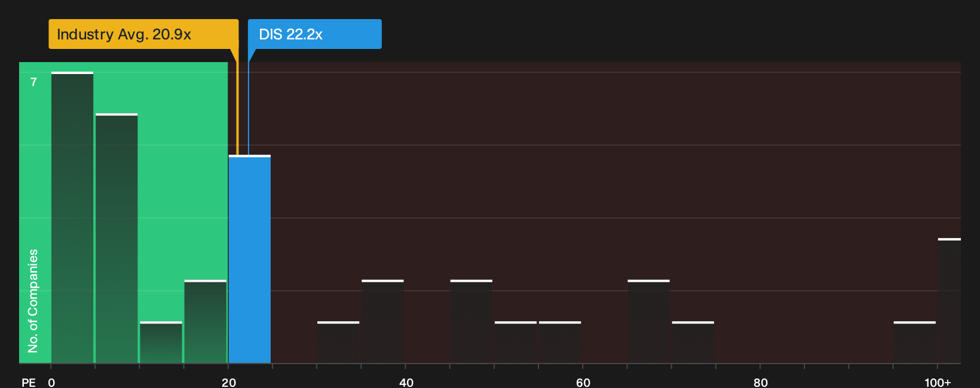980x388 pixels.
Task: Select the bar at PE 100+
Action: (x=950, y=301)
